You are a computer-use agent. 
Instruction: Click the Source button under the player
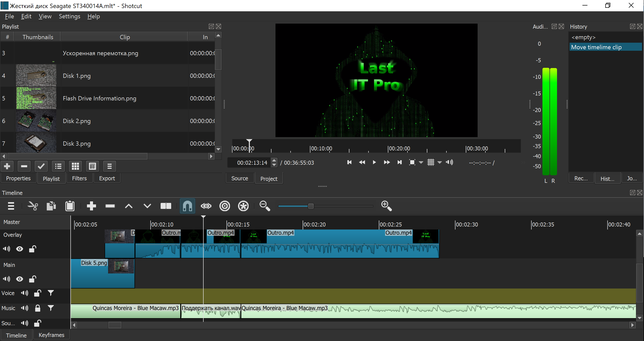240,178
